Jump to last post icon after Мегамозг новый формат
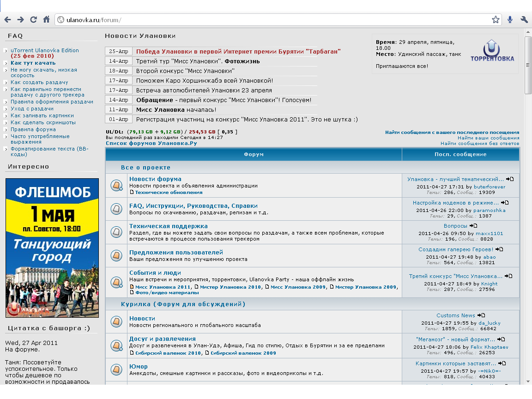532x399 pixels. point(501,339)
